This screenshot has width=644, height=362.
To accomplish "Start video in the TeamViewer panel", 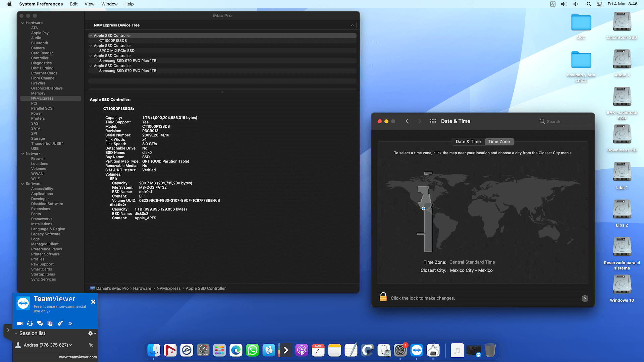I will coord(20,323).
